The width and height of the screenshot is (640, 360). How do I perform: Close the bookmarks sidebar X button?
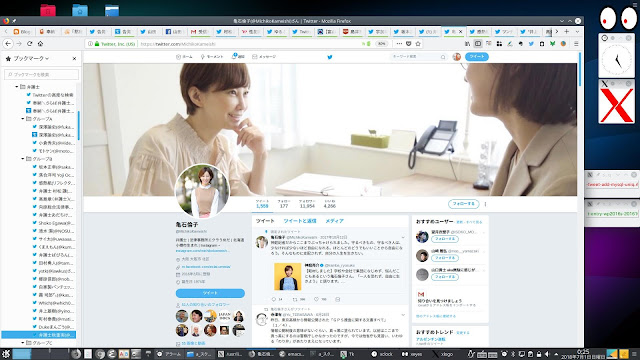pos(74,58)
